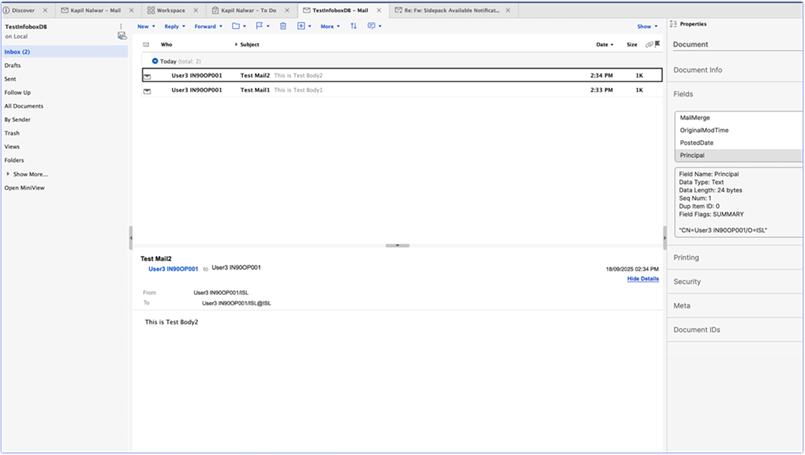Open the All Documents view

24,106
